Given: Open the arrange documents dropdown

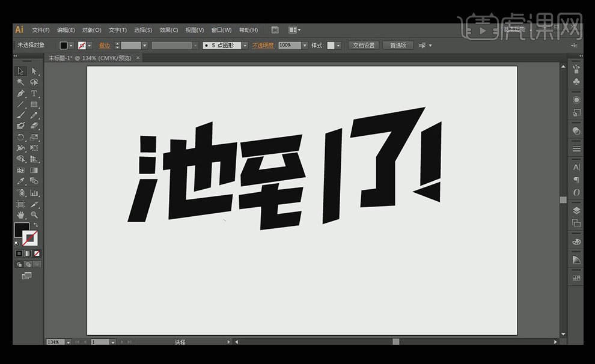Looking at the screenshot, I should 294,30.
